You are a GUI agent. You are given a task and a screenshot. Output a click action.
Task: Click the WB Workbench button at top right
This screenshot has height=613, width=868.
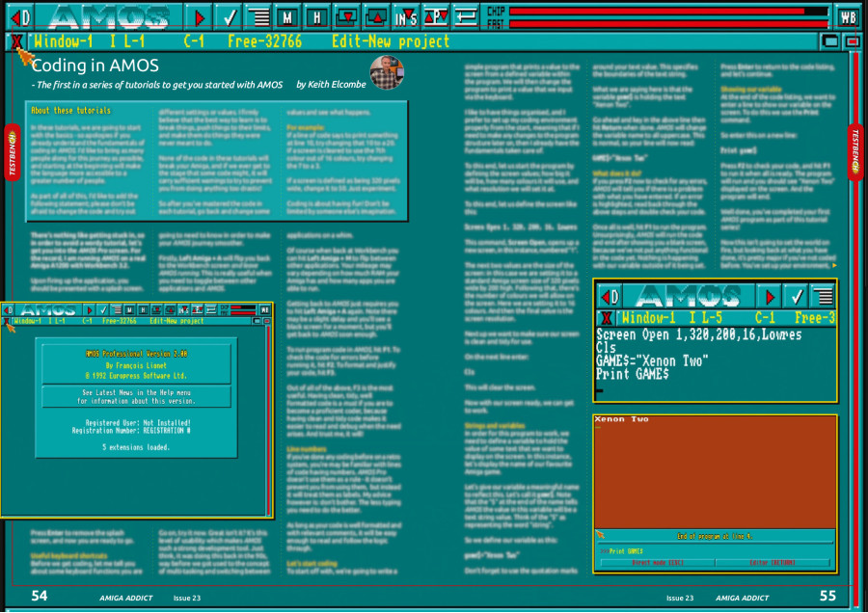click(x=848, y=17)
